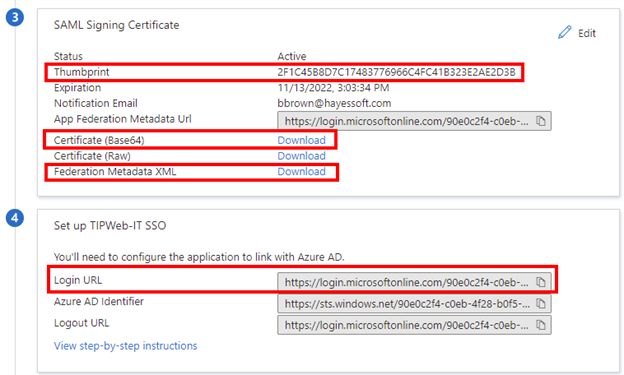The height and width of the screenshot is (375, 624).
Task: Download the Certificate (Base64)
Action: point(301,140)
